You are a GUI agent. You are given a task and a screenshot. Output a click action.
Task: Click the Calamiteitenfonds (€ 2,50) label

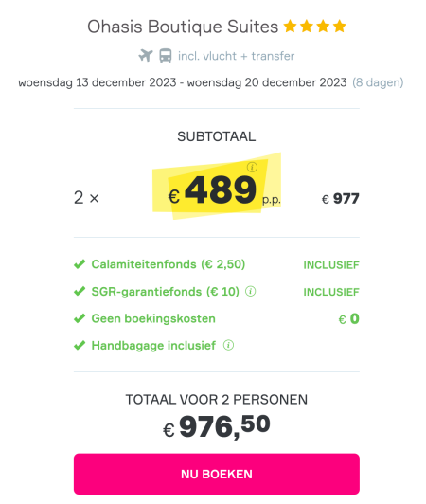[169, 264]
